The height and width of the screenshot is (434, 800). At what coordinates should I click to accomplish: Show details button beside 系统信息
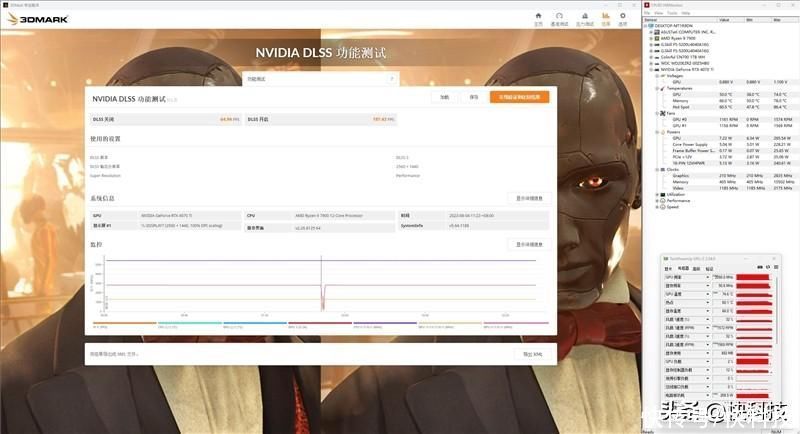[530, 198]
